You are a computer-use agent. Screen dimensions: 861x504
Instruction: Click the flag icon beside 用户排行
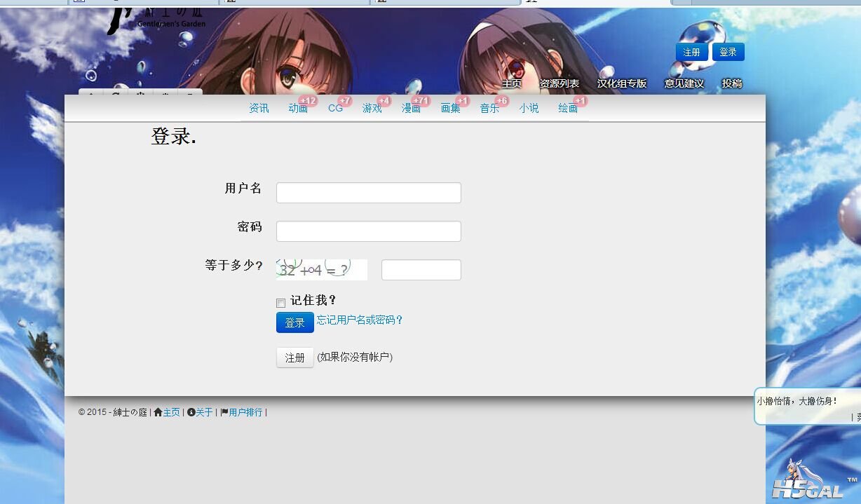[224, 412]
